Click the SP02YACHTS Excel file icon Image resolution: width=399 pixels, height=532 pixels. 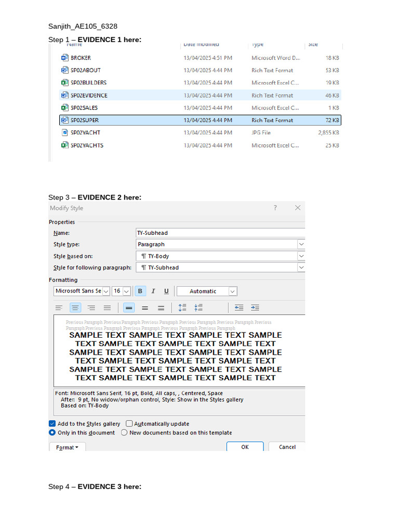pyautogui.click(x=64, y=145)
